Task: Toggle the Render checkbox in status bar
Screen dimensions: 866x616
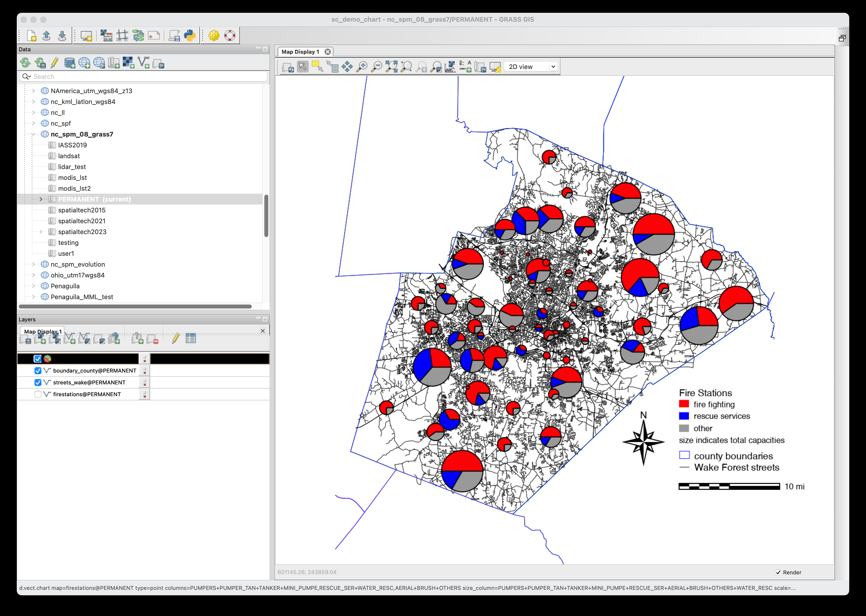Action: tap(778, 572)
